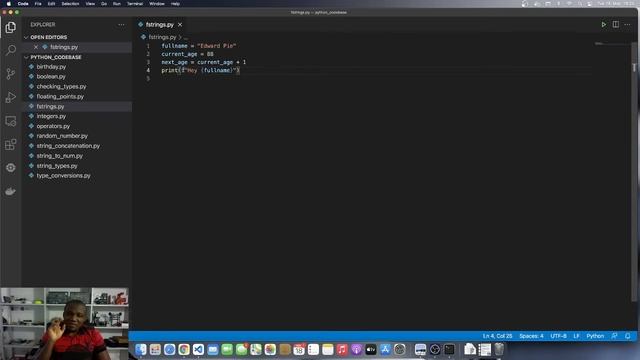Click fstrings.py in the breadcrumb
Screen dimensions: 640x360
(x=162, y=37)
